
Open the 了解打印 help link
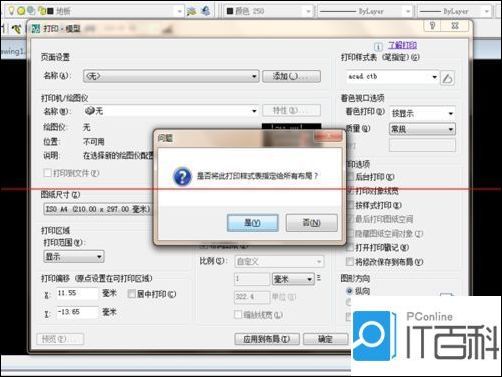coord(402,45)
